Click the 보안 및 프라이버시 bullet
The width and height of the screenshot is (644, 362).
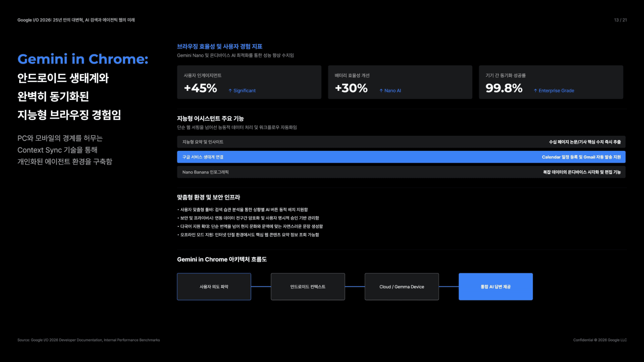pyautogui.click(x=248, y=218)
